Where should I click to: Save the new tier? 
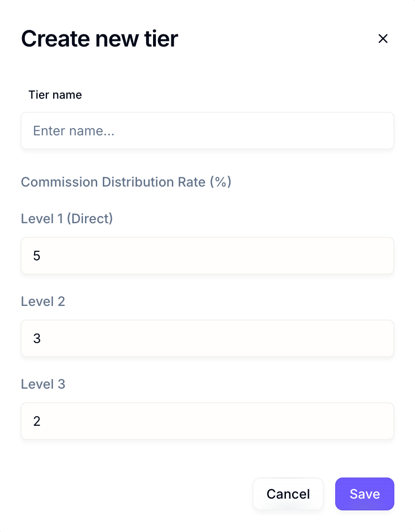click(x=364, y=494)
